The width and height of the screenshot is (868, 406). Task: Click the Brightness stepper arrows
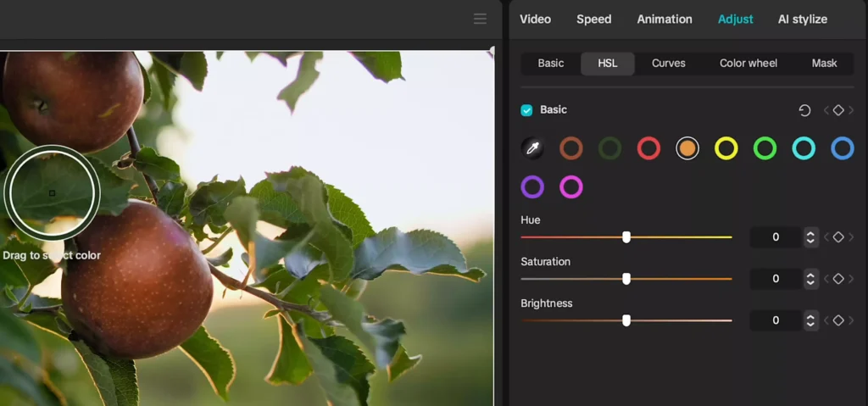pyautogui.click(x=810, y=320)
